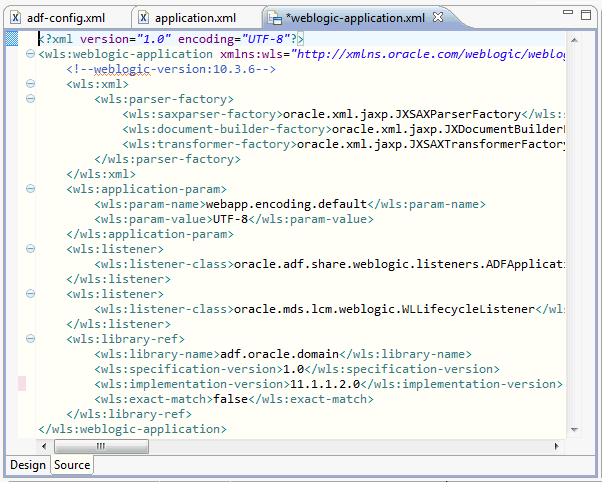Maximize the editor area
602x482 pixels.
[586, 15]
